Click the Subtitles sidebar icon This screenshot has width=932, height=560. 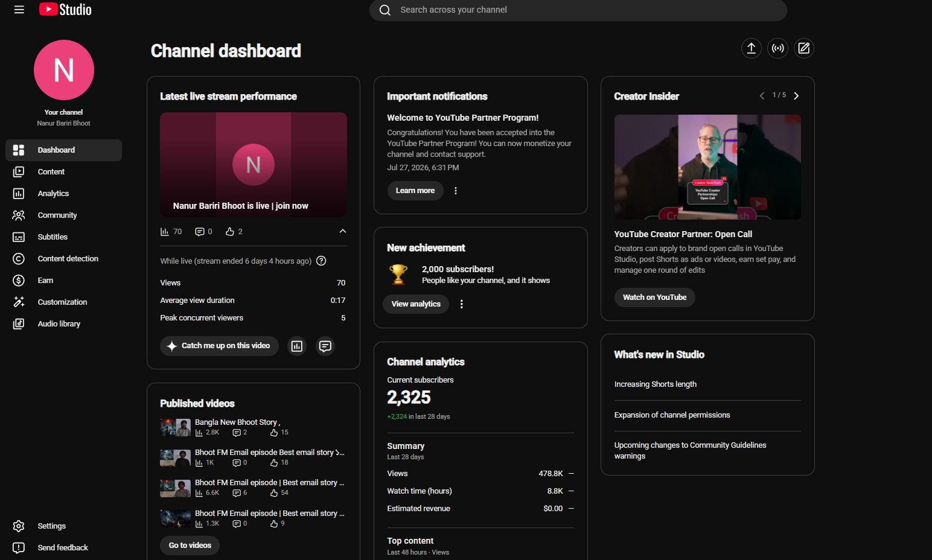[19, 237]
